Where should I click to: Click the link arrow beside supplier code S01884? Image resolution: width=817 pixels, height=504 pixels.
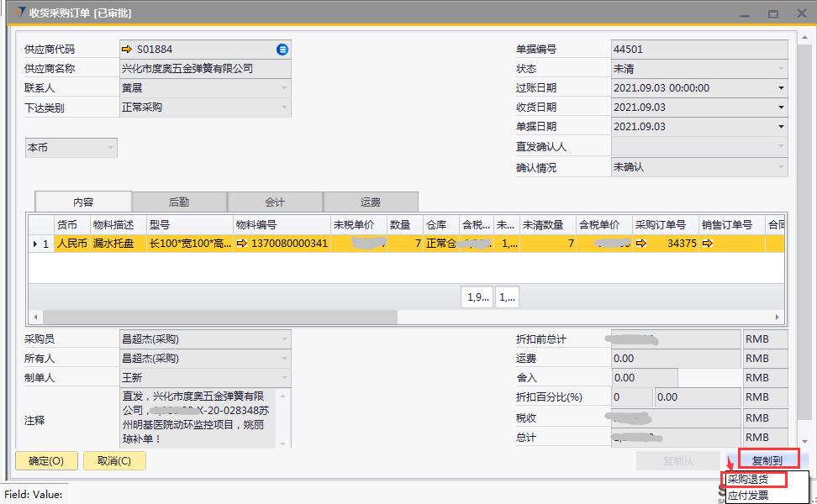(128, 50)
